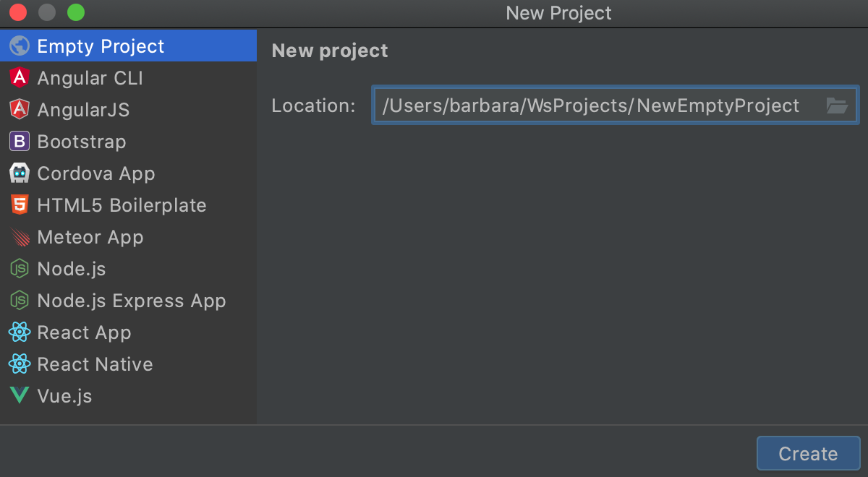Click the Vue.js green V icon
This screenshot has height=477, width=868.
pyautogui.click(x=20, y=396)
